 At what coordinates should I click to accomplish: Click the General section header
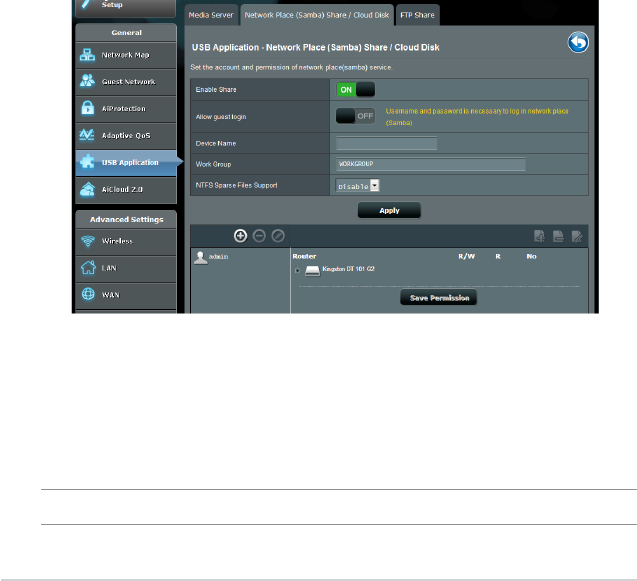[126, 33]
